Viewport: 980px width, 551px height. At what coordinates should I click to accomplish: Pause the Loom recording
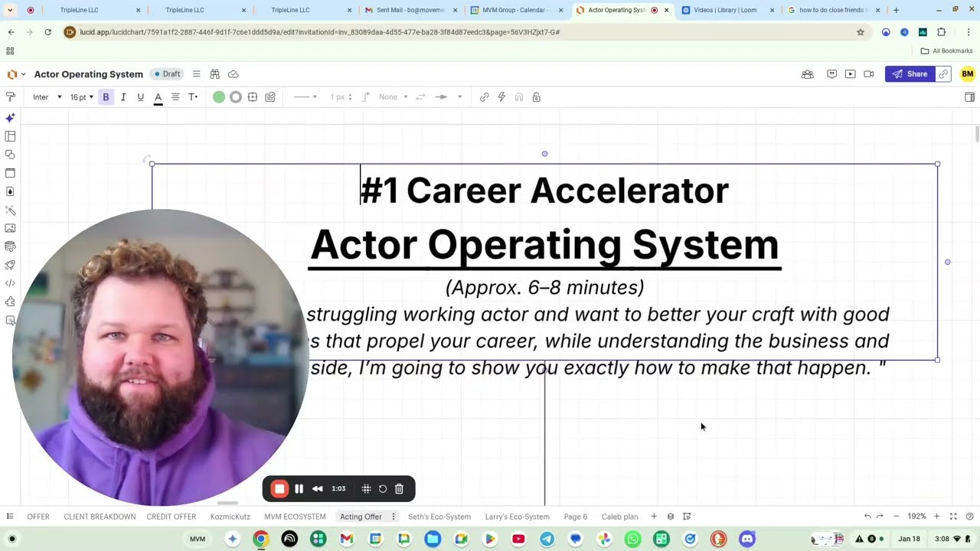coord(299,489)
